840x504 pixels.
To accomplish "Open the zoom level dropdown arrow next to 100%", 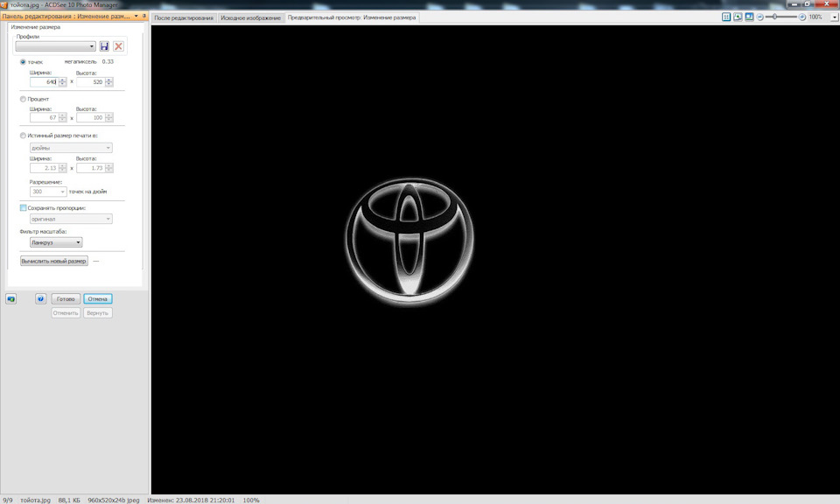I will point(834,17).
